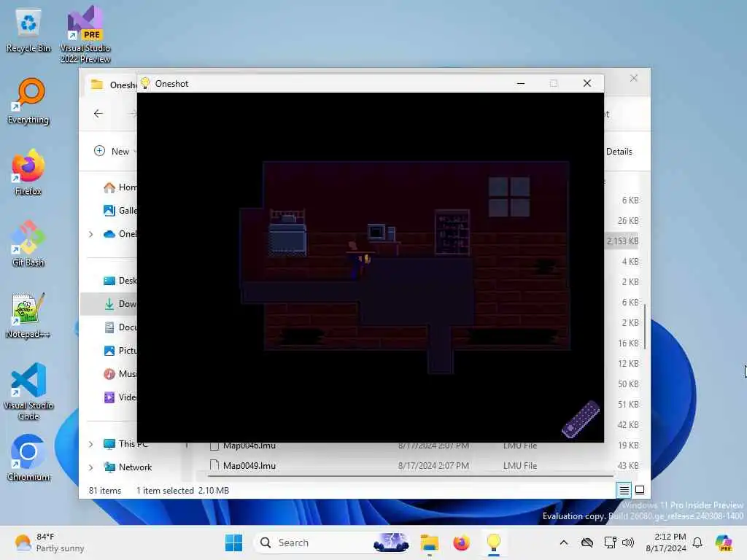Open Visual Studio 2022 Preview shortcut
This screenshot has width=747, height=560.
pos(85,34)
